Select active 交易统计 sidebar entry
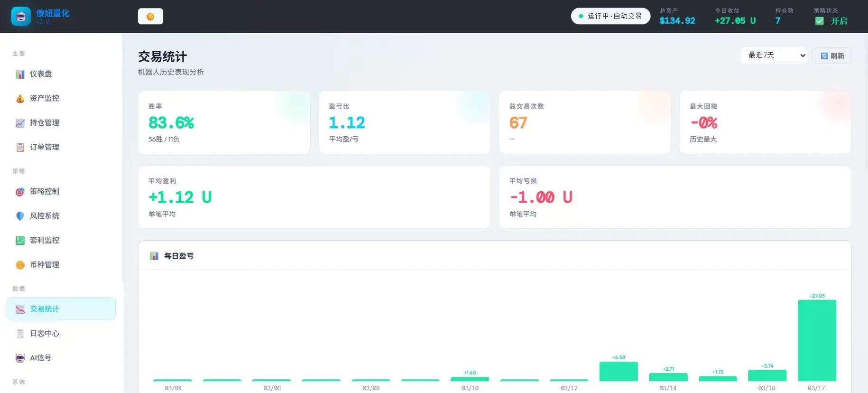This screenshot has width=868, height=393. [61, 309]
